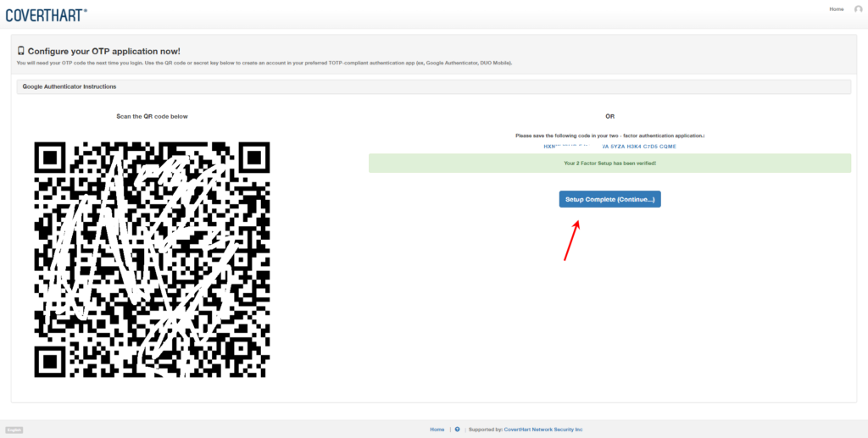
Task: Click the Please save the following code text
Action: pos(609,135)
